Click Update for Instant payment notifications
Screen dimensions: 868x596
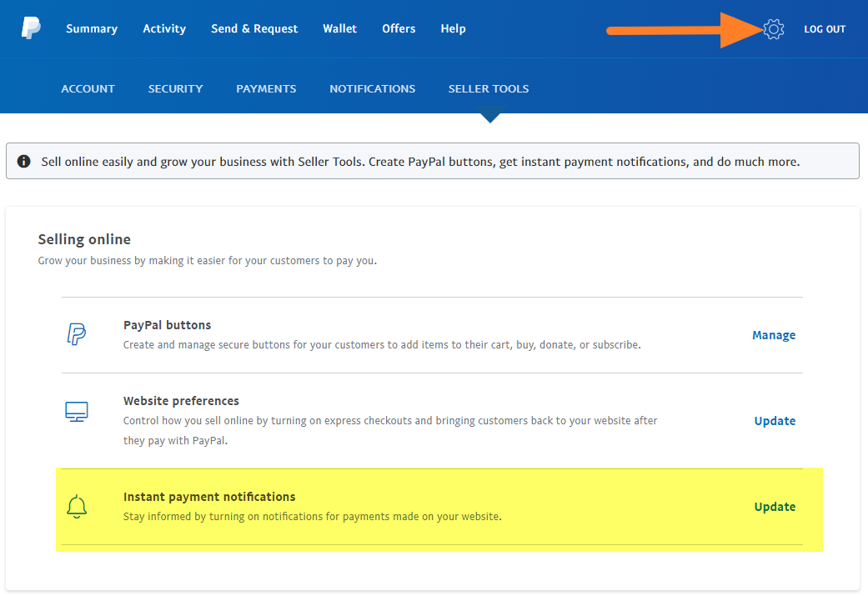click(x=775, y=507)
